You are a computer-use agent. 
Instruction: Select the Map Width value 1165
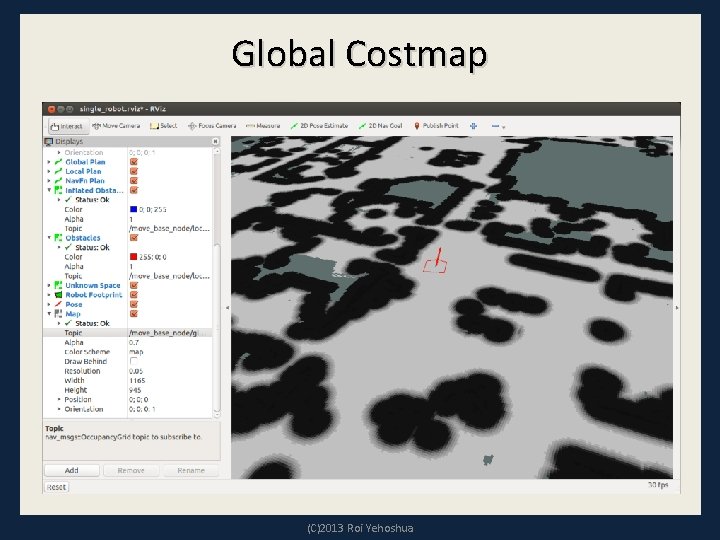tap(137, 381)
